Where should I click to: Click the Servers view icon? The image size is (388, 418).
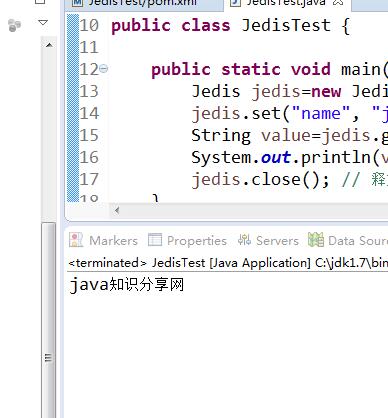[244, 240]
